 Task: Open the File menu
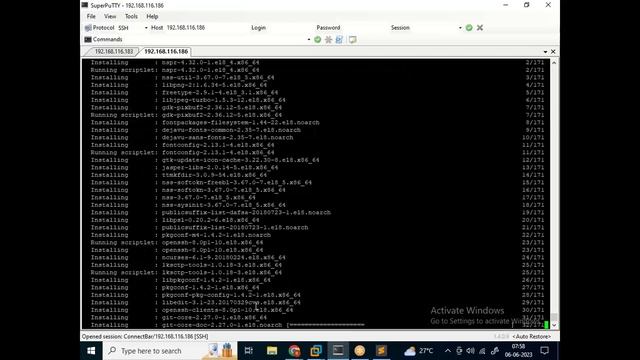click(91, 16)
